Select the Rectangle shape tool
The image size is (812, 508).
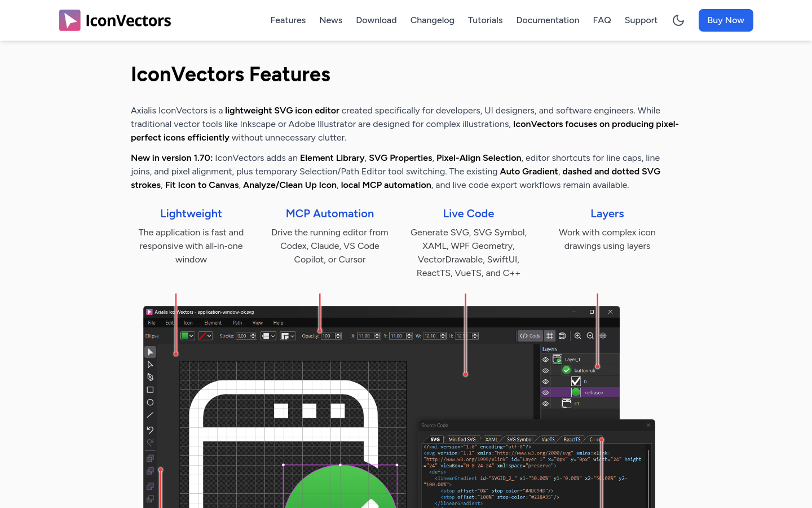pos(150,390)
